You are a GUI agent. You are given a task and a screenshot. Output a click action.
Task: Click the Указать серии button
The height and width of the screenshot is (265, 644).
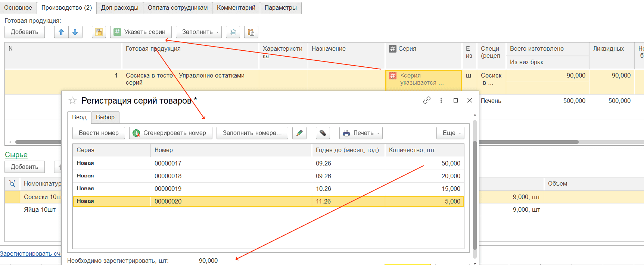(141, 32)
